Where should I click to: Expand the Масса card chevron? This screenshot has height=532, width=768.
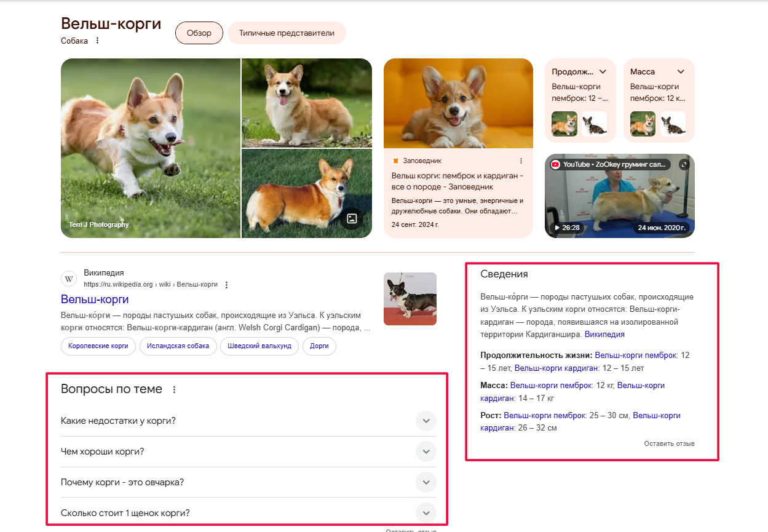(x=681, y=72)
